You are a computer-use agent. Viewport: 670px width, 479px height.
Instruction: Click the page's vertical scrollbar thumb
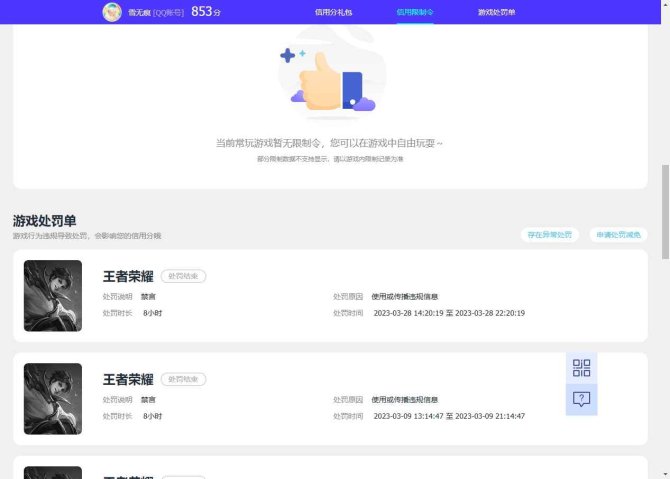click(x=665, y=212)
